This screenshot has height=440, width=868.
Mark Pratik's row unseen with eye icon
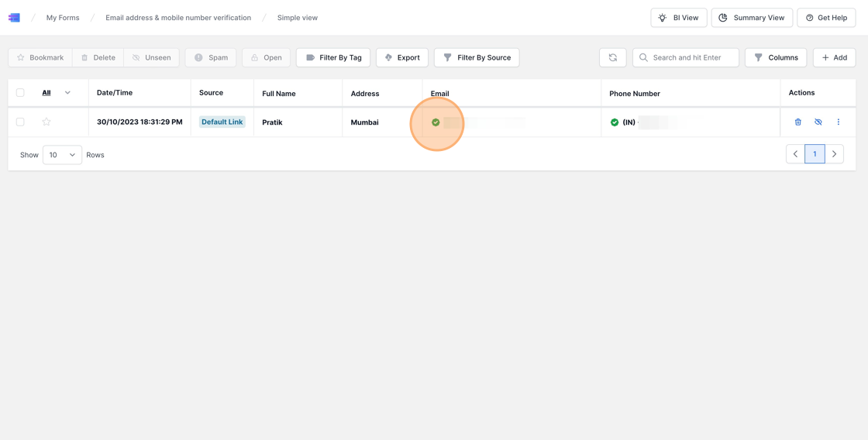click(x=818, y=122)
